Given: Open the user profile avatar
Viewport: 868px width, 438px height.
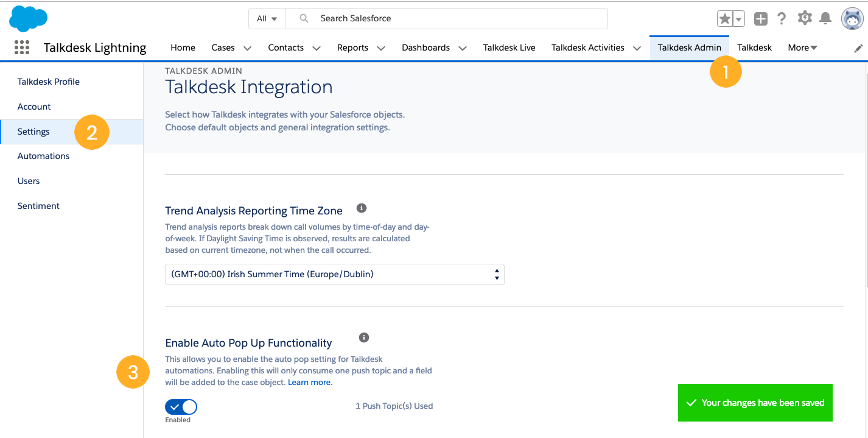Looking at the screenshot, I should point(852,19).
